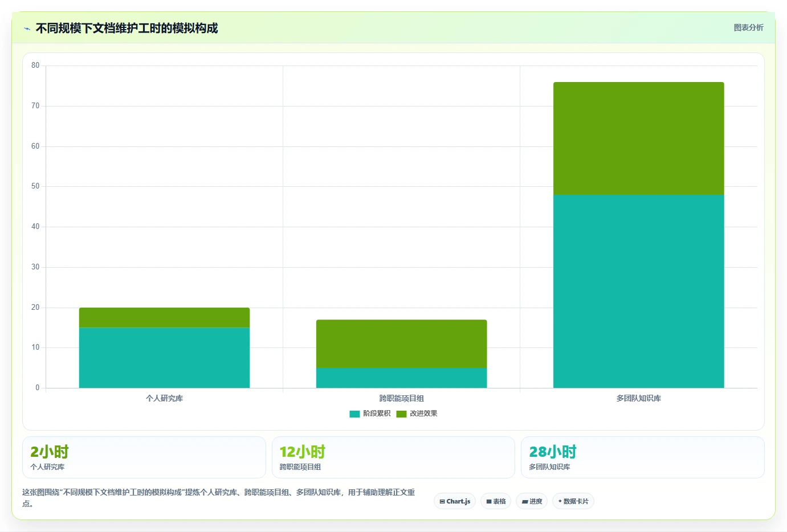Viewport: 787px width, 532px height.
Task: Click the y-axis value 80
Action: click(35, 66)
